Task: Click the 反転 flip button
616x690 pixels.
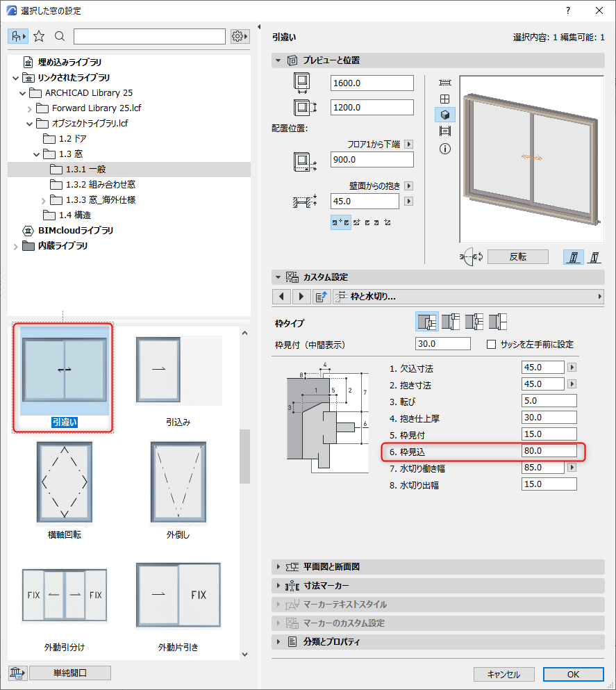Action: point(518,257)
